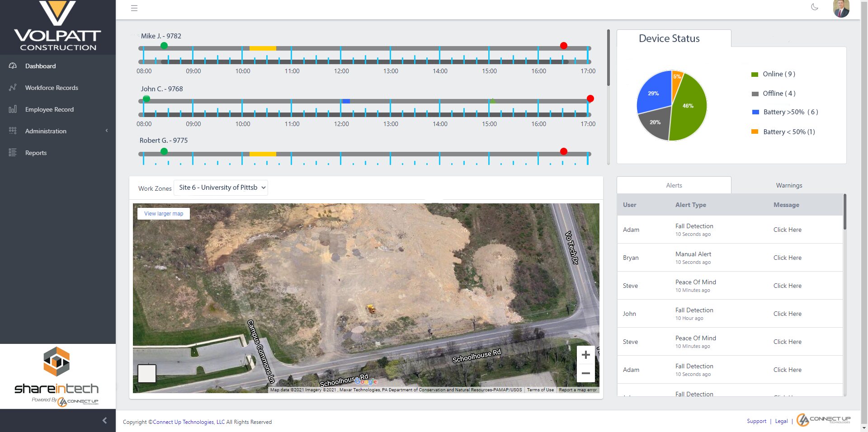Click View larger map link
868x432 pixels.
164,214
